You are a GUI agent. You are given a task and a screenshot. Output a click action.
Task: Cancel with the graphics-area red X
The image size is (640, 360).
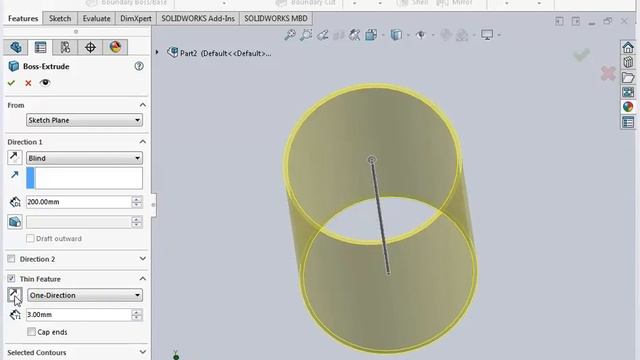(x=608, y=73)
